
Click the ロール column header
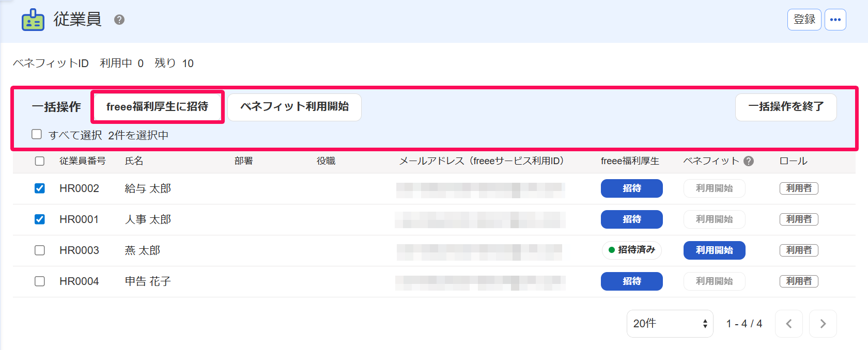(794, 161)
